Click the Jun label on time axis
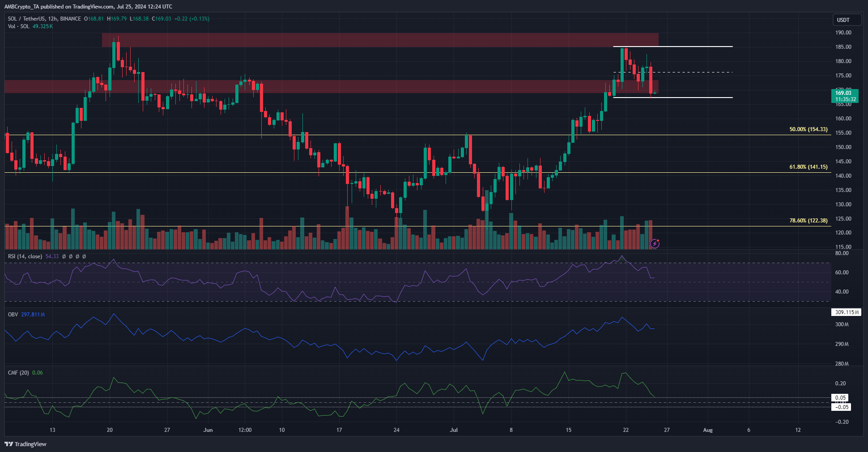868x452 pixels. point(208,430)
